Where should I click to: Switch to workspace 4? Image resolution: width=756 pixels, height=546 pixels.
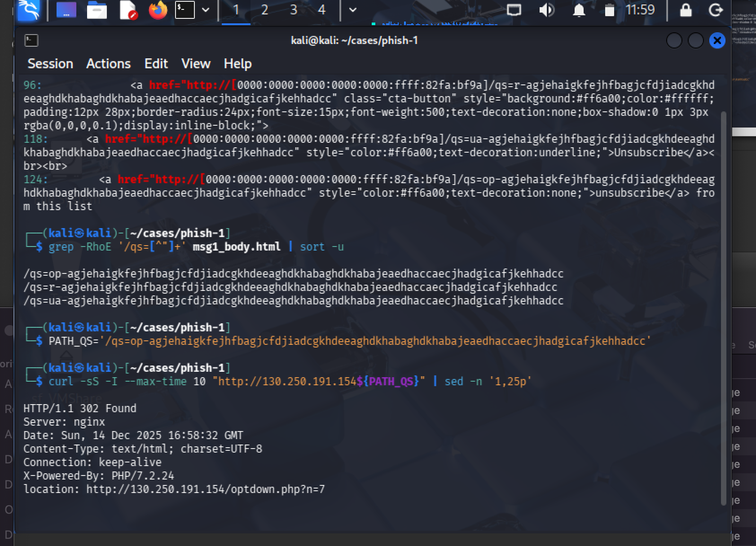coord(321,10)
